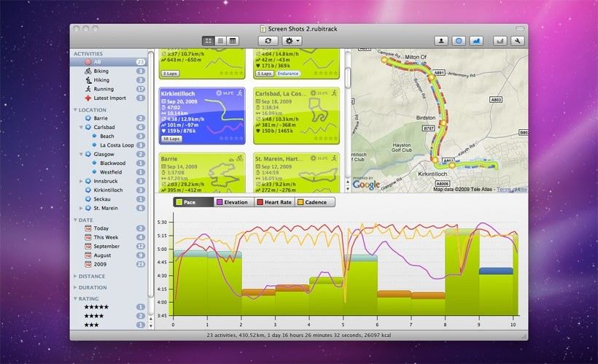Switch to the thumbnail grid view
The height and width of the screenshot is (364, 598).
pos(209,41)
